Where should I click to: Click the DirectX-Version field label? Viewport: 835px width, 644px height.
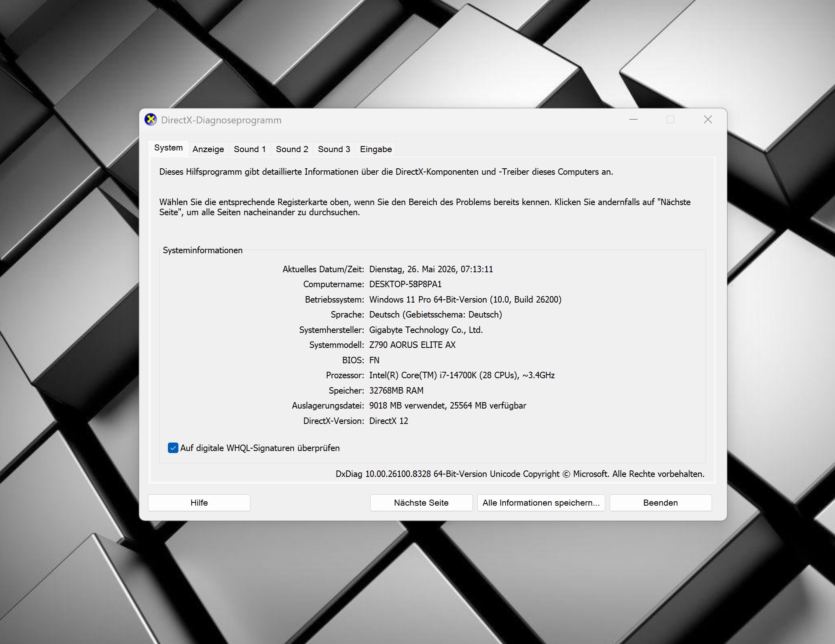pyautogui.click(x=334, y=421)
